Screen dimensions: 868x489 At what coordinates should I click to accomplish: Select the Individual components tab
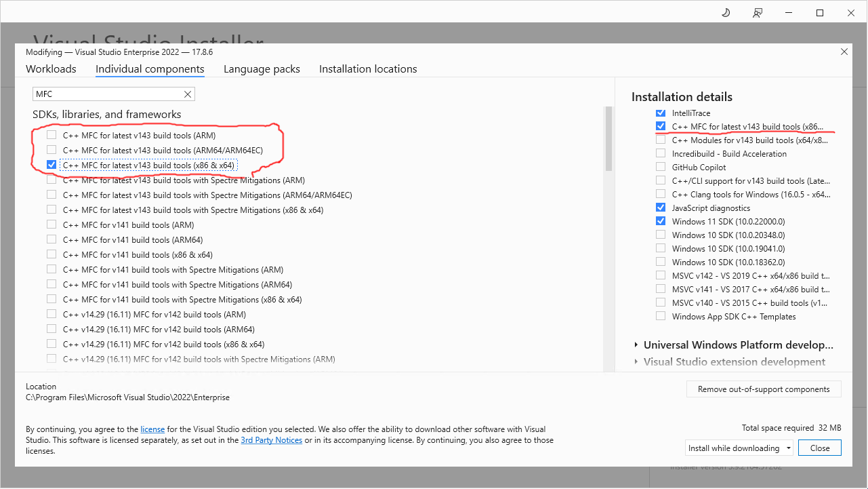150,69
